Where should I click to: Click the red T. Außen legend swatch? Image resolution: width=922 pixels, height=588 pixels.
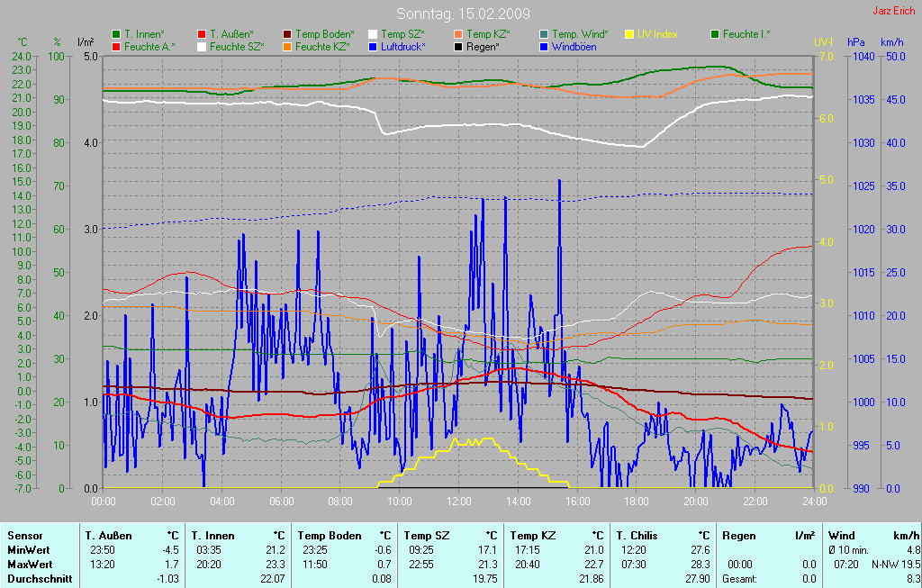point(202,35)
